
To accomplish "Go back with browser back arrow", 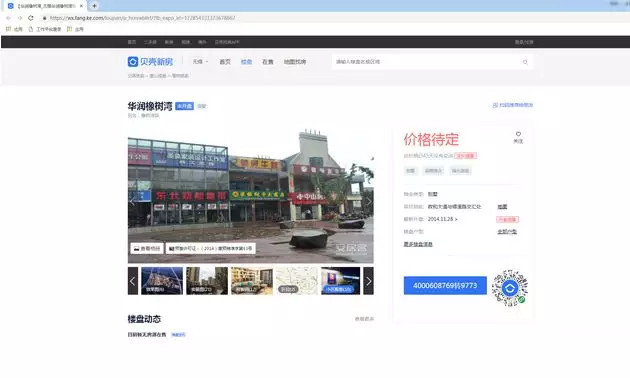I will coord(8,18).
